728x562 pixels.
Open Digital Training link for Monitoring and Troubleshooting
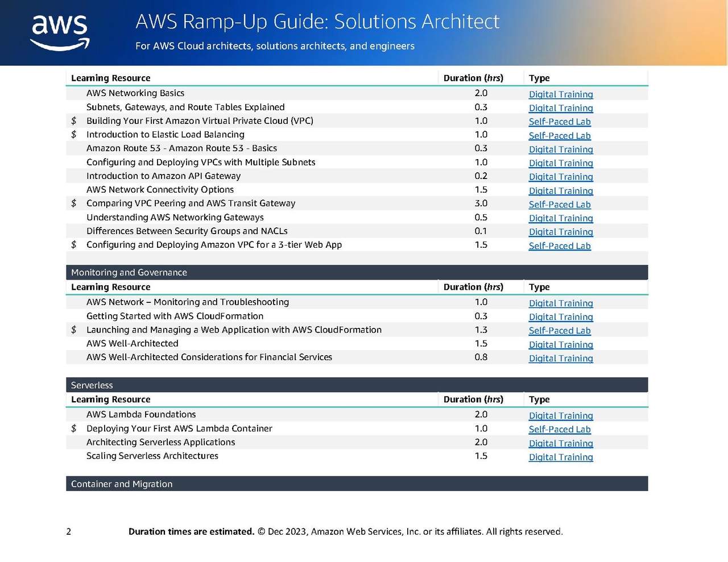[x=561, y=303]
